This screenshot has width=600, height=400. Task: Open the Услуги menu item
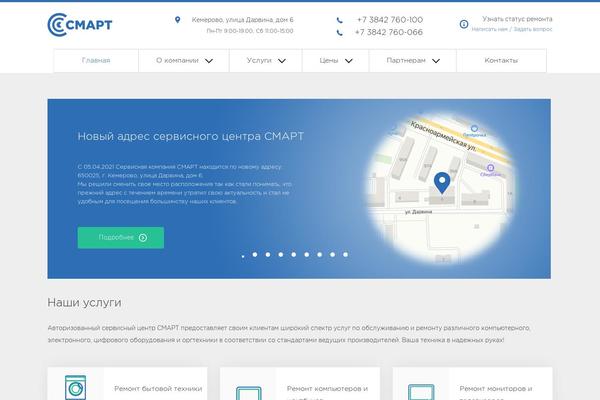pyautogui.click(x=266, y=60)
